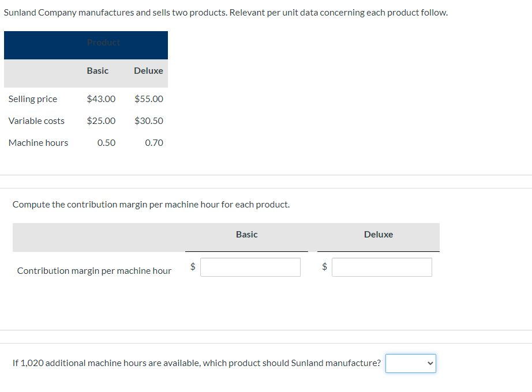Click the dollar sign before the Basic input
This screenshot has height=392, width=532.
click(193, 266)
